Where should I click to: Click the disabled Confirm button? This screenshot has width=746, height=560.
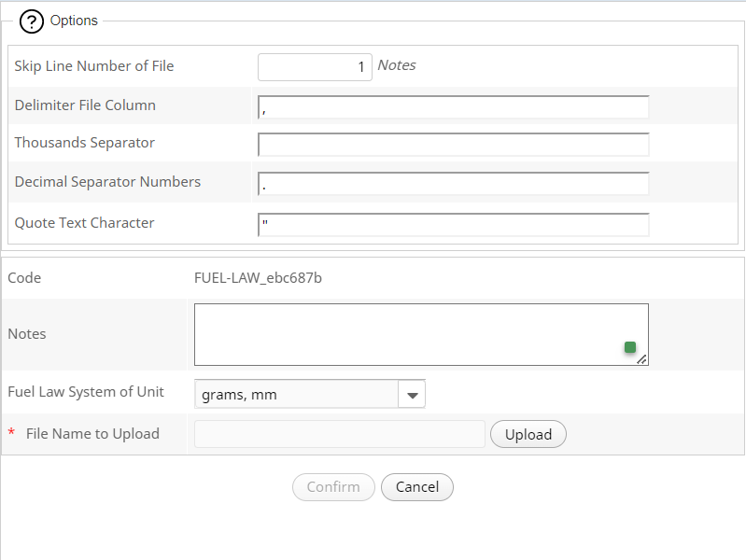(x=333, y=487)
